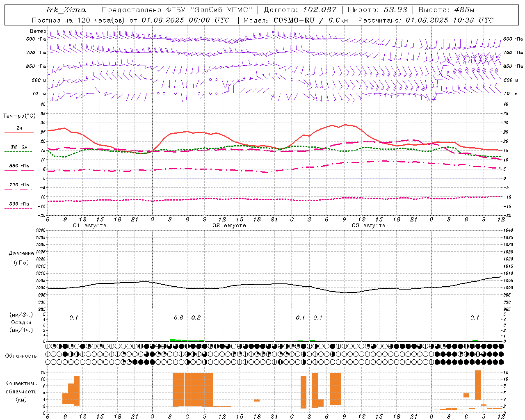
Task: Click the (мм/1ч.) precipitation unit label
Action: 21,330
